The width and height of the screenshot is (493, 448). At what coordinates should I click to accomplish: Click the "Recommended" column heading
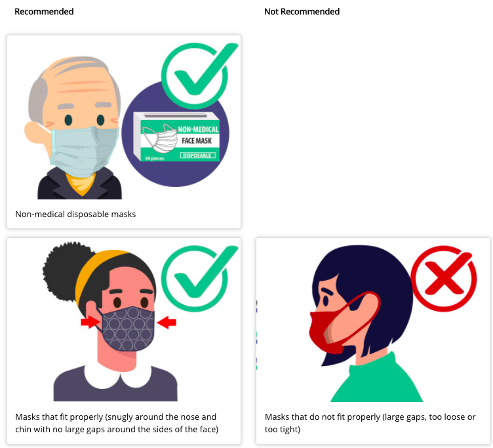tap(44, 12)
